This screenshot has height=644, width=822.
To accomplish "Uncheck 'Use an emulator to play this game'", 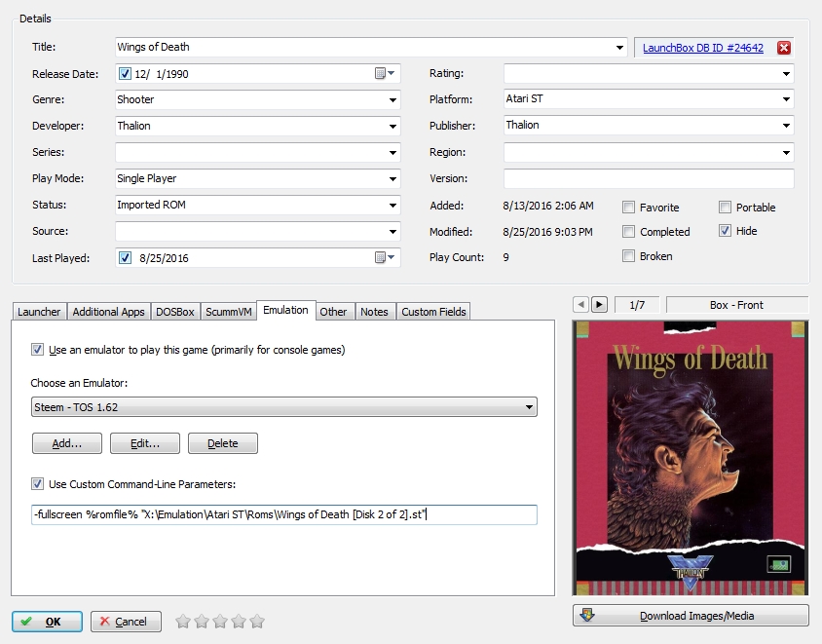I will 37,349.
